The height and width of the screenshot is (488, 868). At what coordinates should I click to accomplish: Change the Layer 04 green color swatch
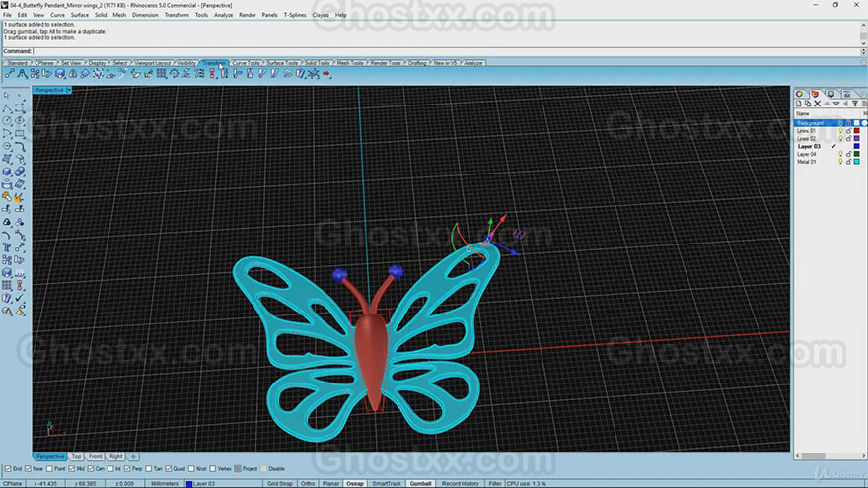(857, 154)
